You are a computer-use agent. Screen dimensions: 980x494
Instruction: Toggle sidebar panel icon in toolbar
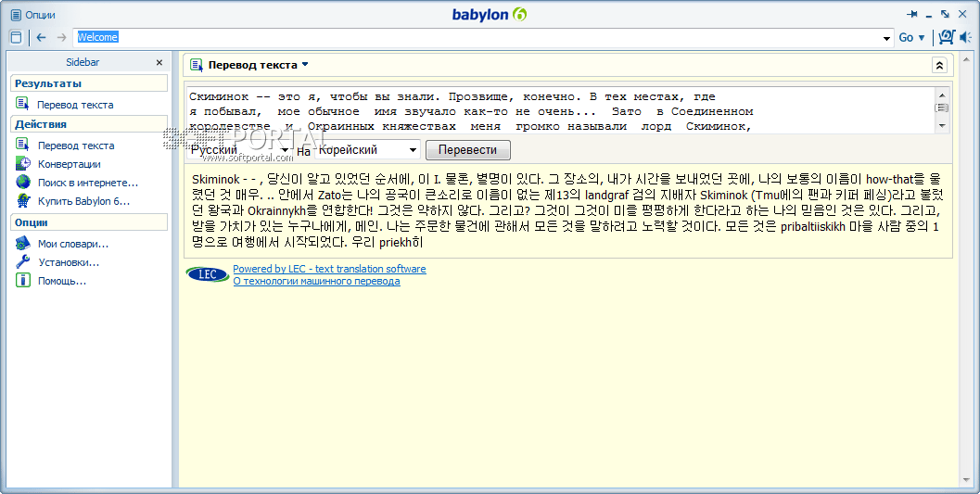[17, 37]
